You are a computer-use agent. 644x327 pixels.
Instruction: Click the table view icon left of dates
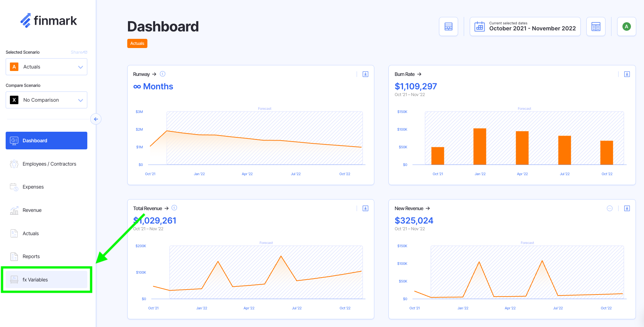449,26
